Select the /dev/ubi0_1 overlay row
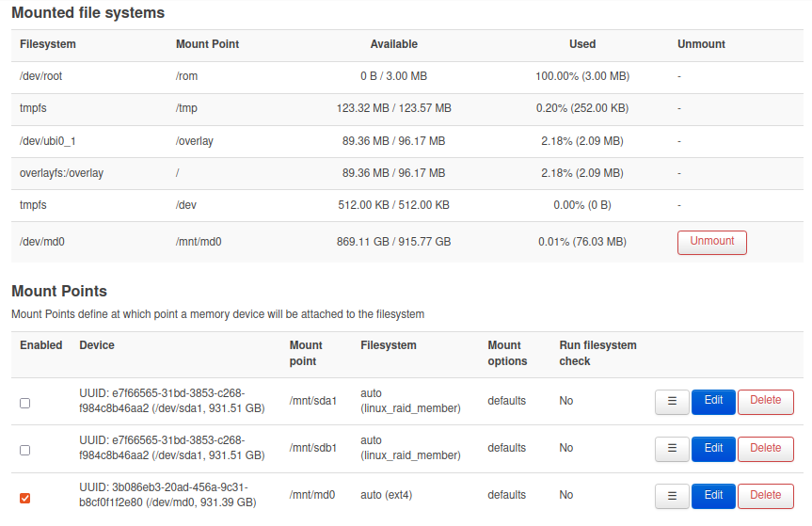Screen dimensions: 812x526 (x=407, y=141)
